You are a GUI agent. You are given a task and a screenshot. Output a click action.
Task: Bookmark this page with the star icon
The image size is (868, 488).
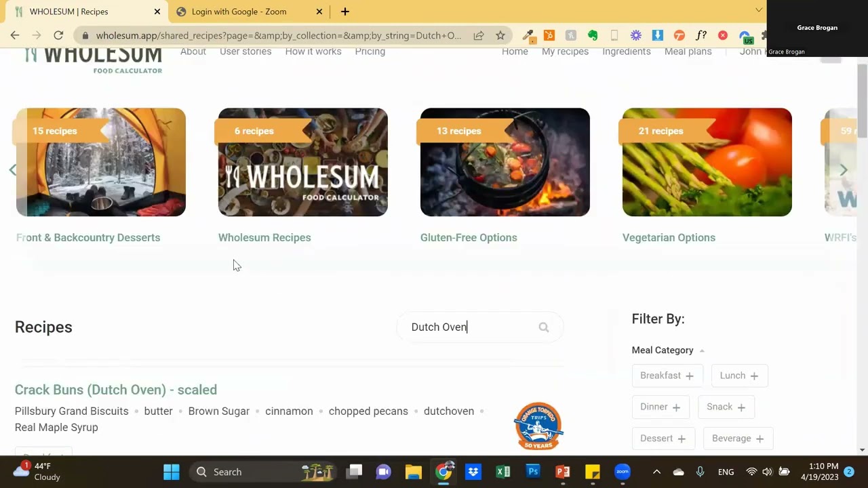coord(500,35)
